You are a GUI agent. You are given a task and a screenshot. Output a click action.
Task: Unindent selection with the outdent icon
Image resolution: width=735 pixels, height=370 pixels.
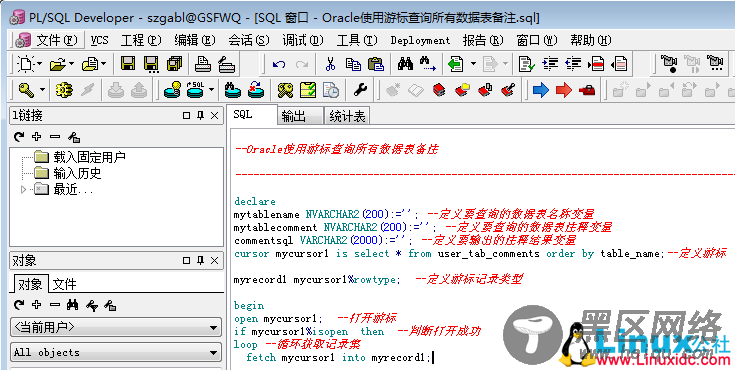click(574, 64)
